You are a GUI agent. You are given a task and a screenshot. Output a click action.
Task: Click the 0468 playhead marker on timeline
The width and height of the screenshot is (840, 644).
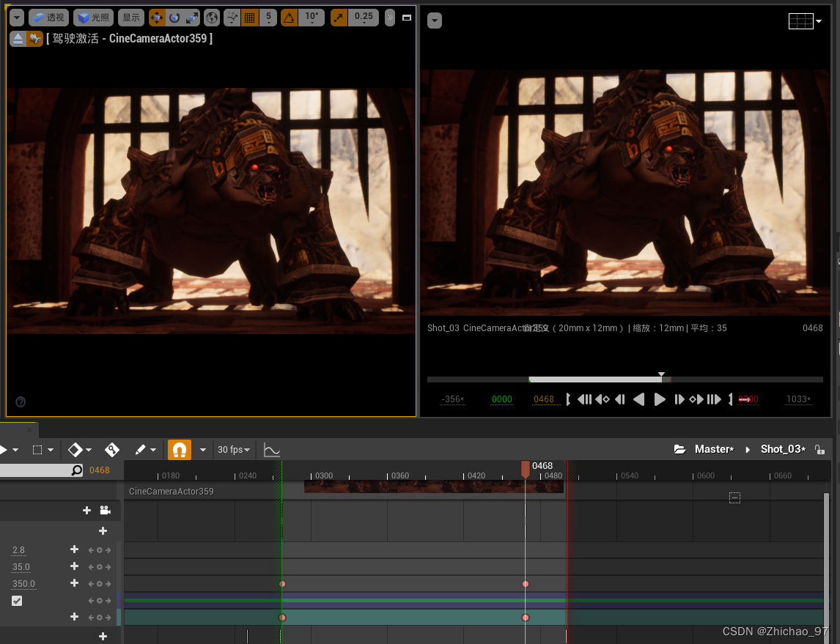pyautogui.click(x=526, y=470)
